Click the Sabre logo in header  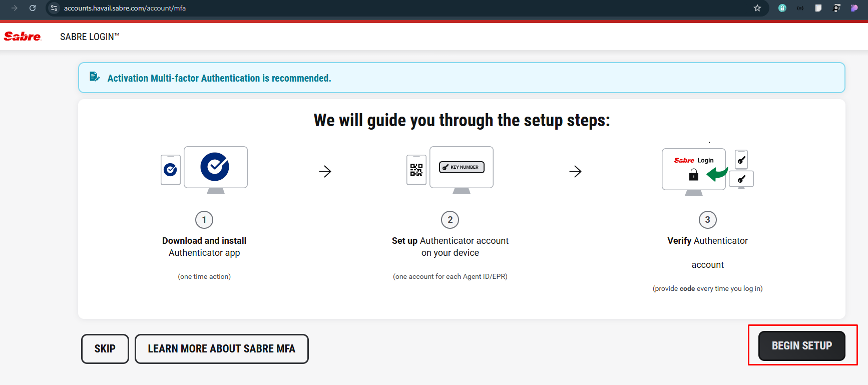pos(23,37)
